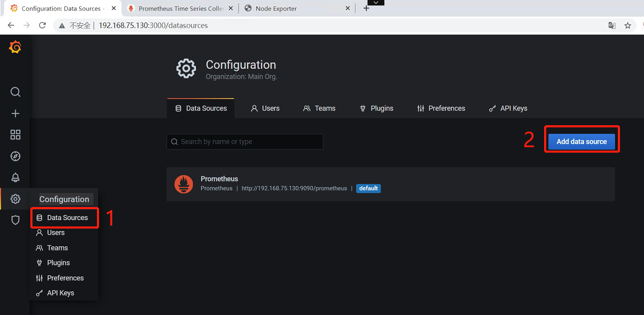The image size is (644, 315).
Task: Open the tab search dropdown chevron
Action: [x=376, y=3]
